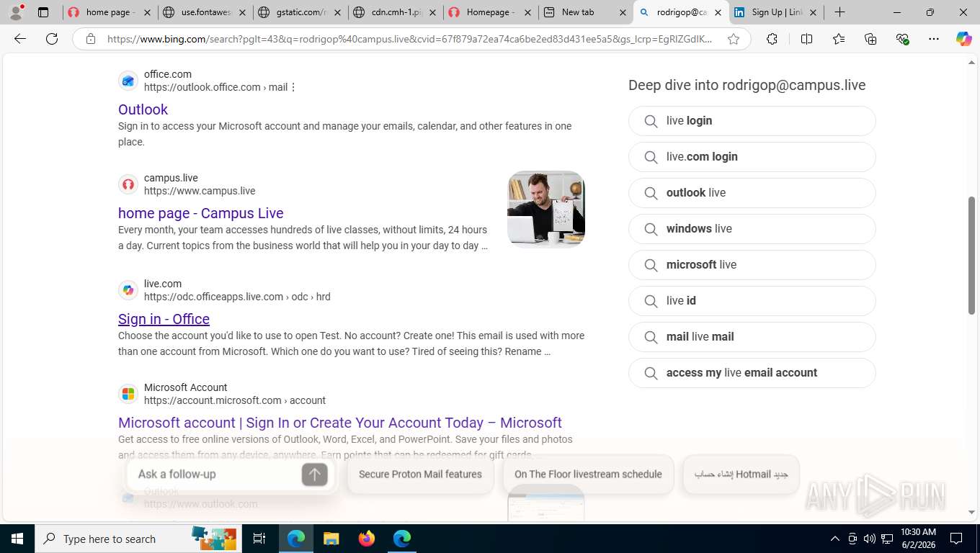The width and height of the screenshot is (980, 553).
Task: Open File Explorer from the taskbar
Action: coord(331,539)
